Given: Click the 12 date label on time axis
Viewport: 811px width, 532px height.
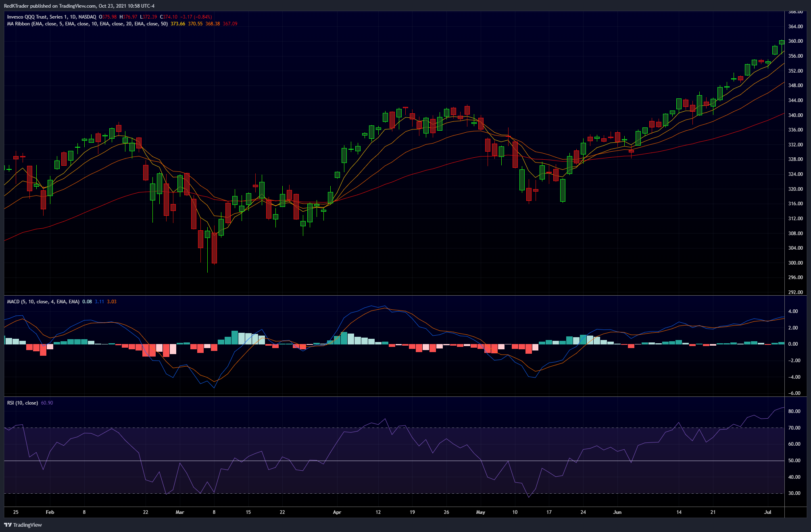Looking at the screenshot, I should (378, 512).
